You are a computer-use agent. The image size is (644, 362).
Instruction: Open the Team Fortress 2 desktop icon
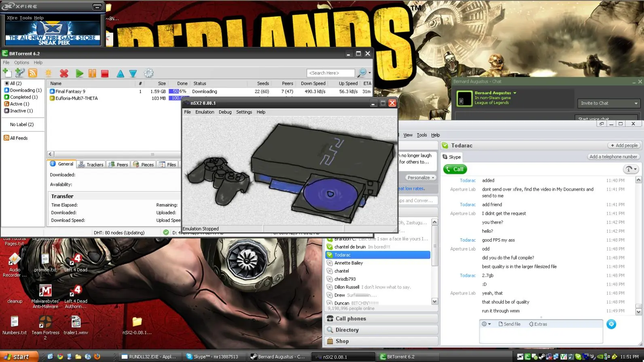pyautogui.click(x=45, y=328)
